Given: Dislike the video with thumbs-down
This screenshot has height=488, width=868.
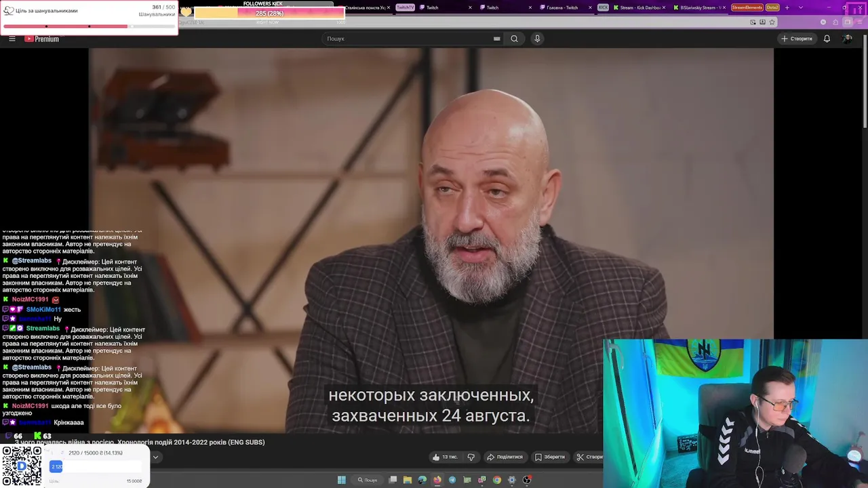Looking at the screenshot, I should coord(471,457).
